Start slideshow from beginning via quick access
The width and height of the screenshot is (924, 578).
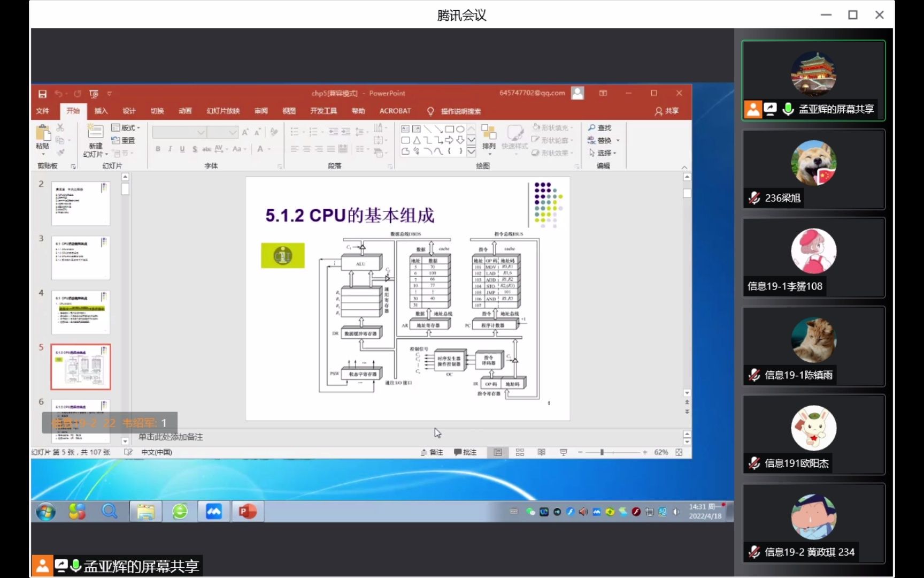(x=94, y=94)
